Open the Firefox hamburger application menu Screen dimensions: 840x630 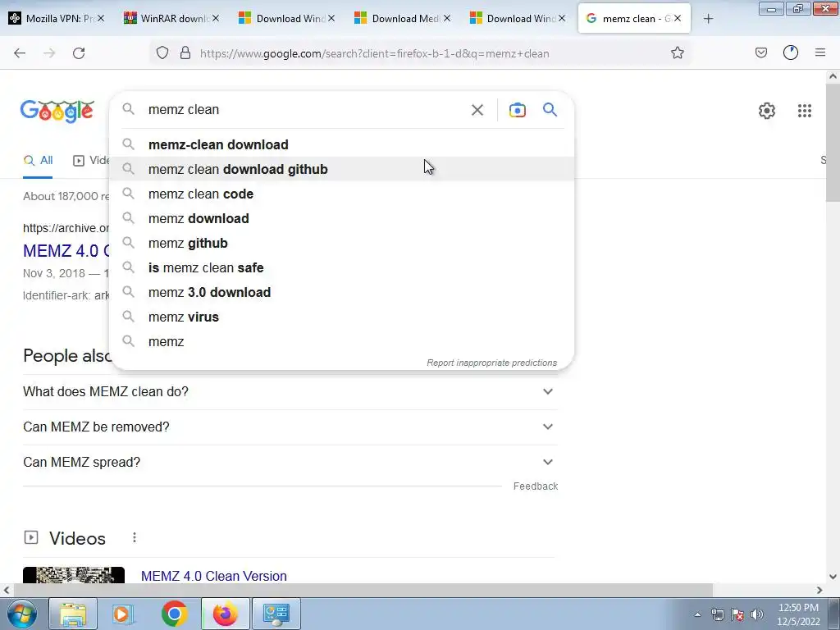coord(819,52)
